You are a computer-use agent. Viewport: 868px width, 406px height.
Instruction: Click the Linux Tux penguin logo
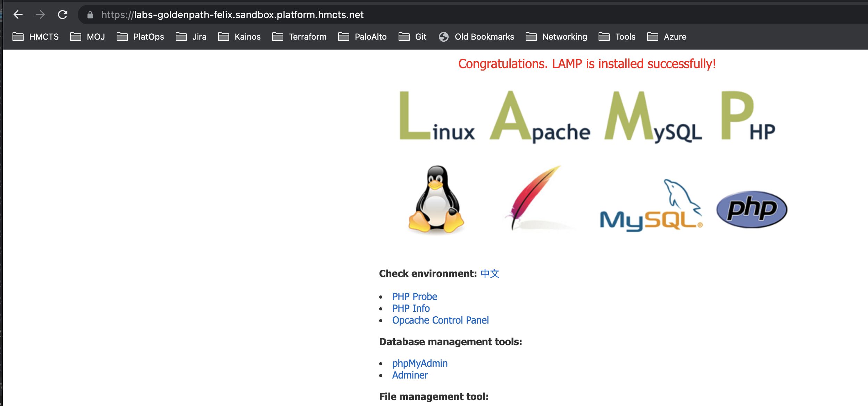point(436,199)
